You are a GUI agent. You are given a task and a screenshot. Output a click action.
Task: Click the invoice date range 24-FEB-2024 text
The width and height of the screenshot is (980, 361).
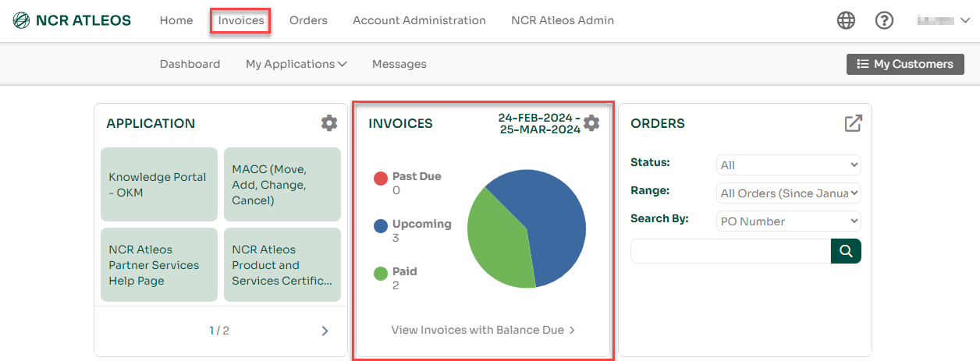(540, 123)
